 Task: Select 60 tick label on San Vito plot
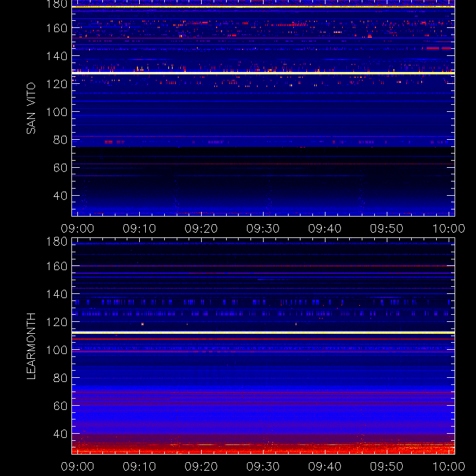click(60, 168)
